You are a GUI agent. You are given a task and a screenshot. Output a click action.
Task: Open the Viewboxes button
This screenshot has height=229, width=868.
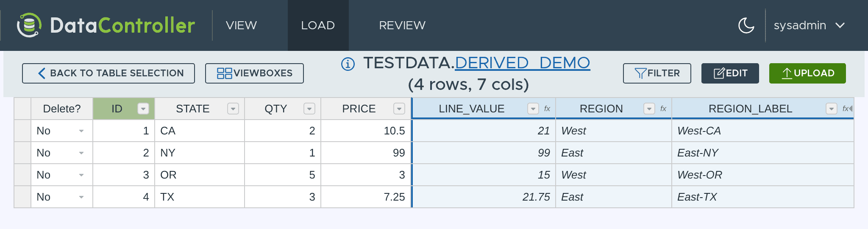point(254,73)
